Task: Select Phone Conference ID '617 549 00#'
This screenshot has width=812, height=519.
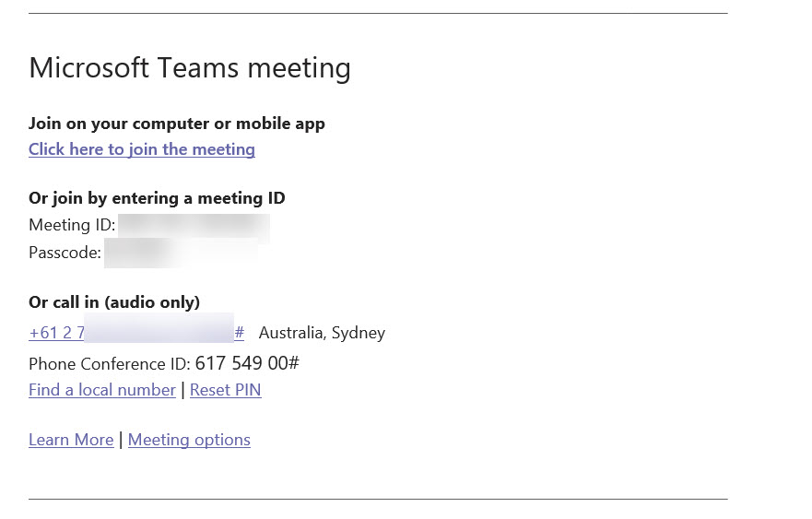Action: coord(247,363)
